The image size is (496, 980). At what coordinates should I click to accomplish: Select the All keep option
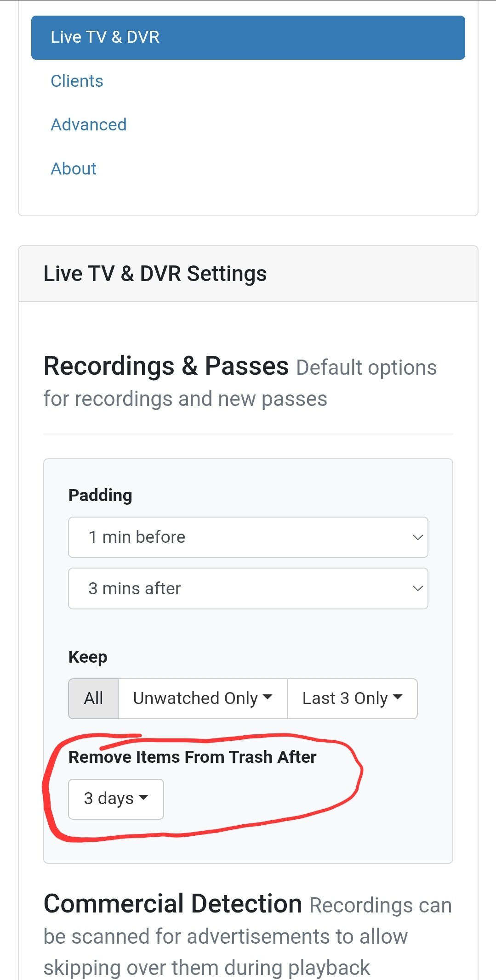coord(93,698)
